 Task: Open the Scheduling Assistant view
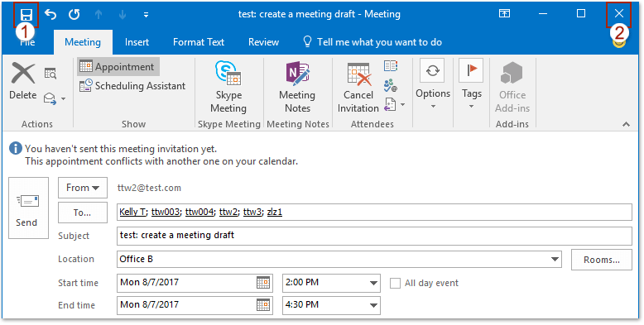[132, 86]
